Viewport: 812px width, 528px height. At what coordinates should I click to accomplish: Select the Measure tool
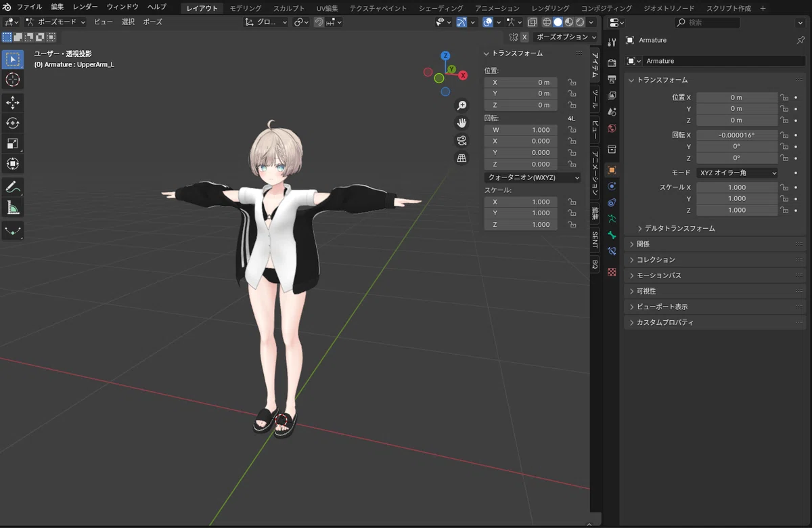click(12, 207)
